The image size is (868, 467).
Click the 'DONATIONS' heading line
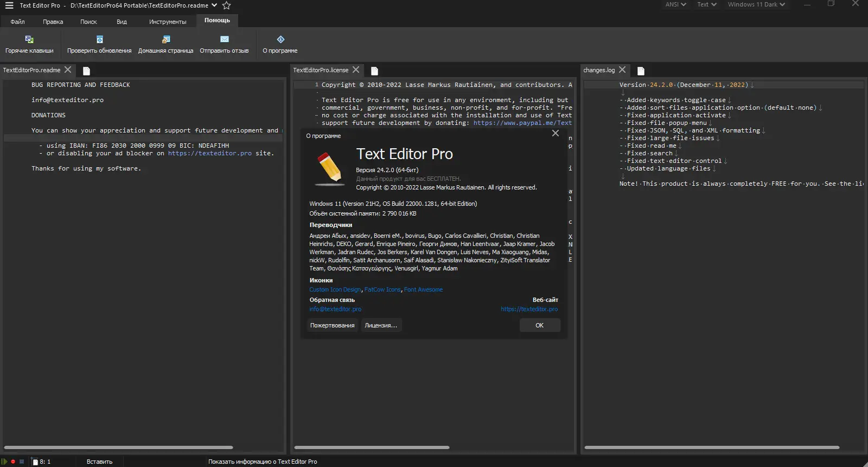click(x=48, y=115)
